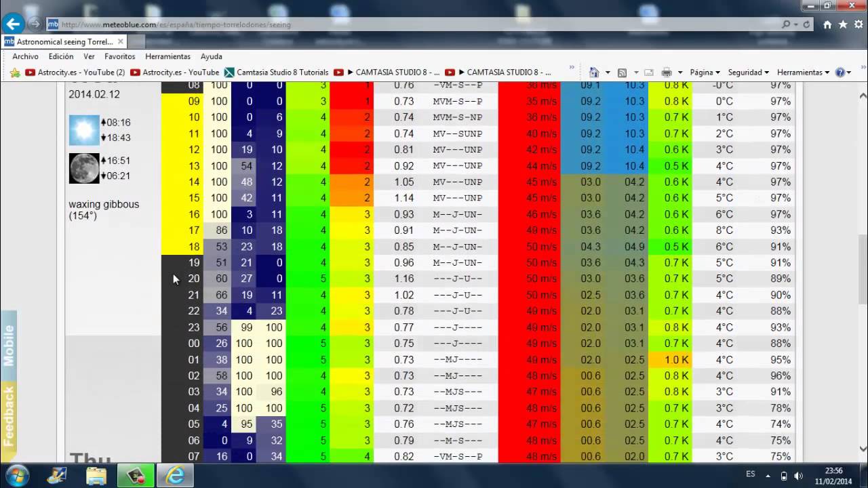
Task: Close the Astronomical seeing tab
Action: click(x=121, y=41)
